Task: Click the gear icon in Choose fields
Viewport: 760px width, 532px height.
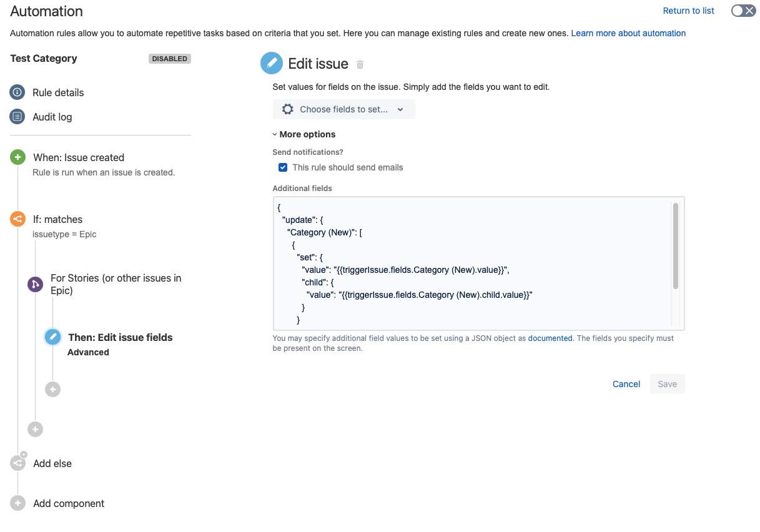Action: point(287,109)
